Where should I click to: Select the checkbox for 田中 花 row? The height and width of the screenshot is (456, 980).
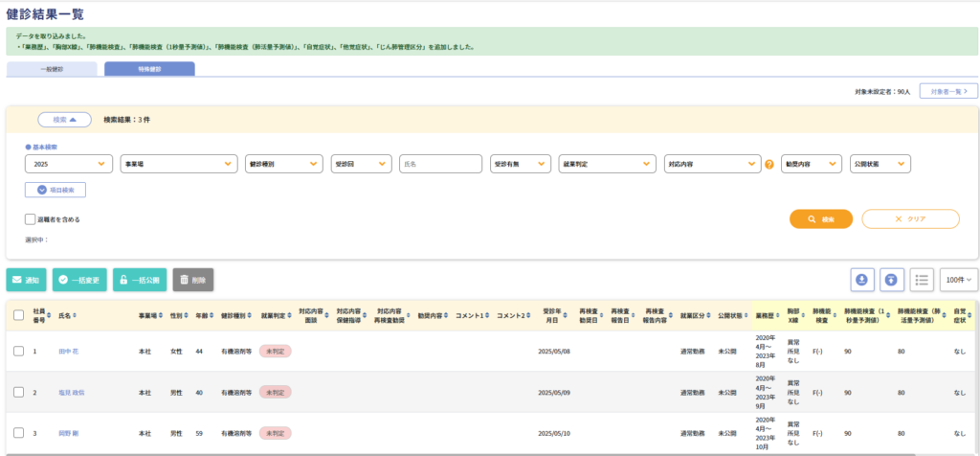19,352
